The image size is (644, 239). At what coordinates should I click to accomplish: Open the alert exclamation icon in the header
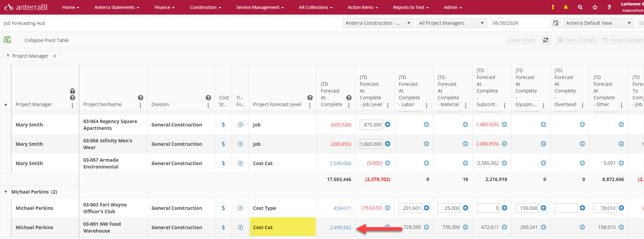[553, 7]
